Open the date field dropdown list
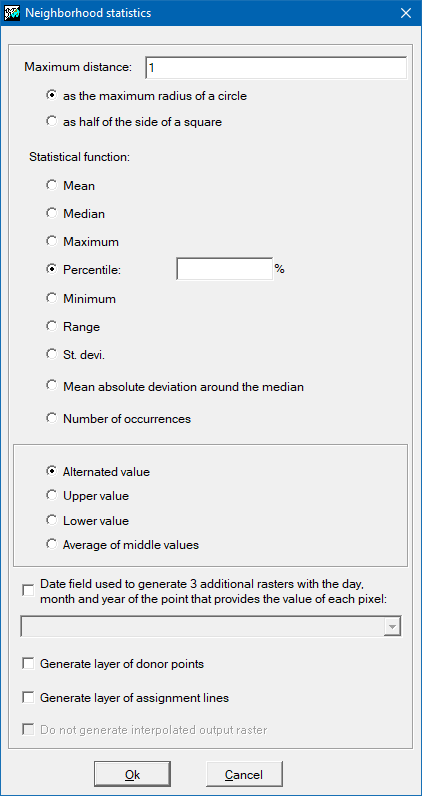This screenshot has width=422, height=796. [x=392, y=626]
